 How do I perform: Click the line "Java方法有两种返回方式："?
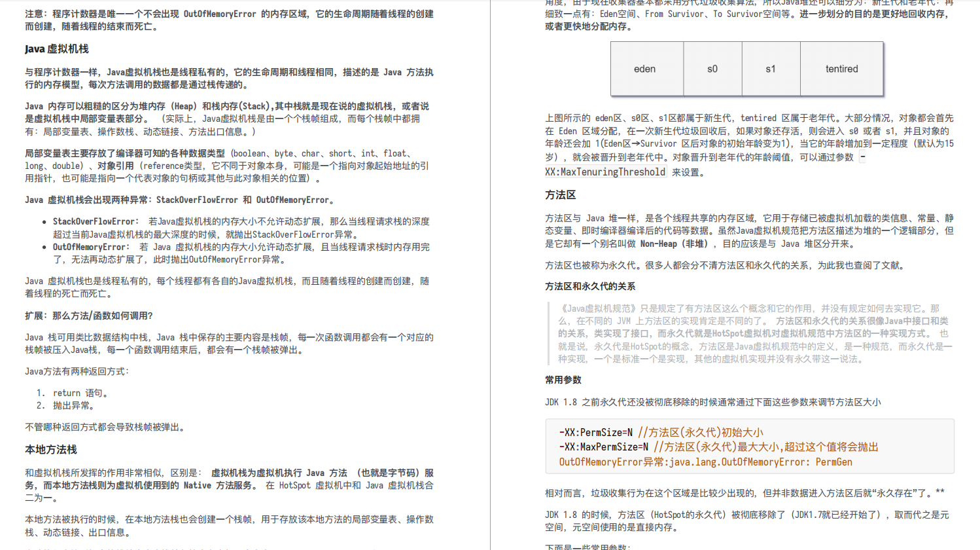tap(77, 371)
